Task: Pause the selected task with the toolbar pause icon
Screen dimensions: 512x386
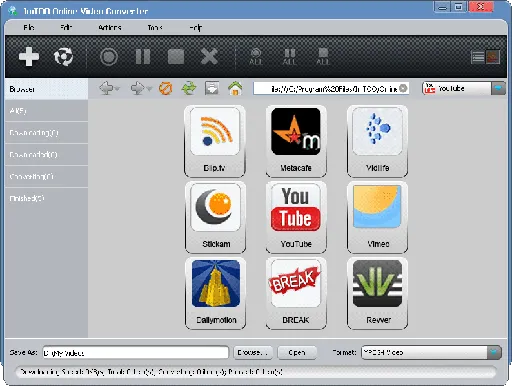Action: (143, 56)
